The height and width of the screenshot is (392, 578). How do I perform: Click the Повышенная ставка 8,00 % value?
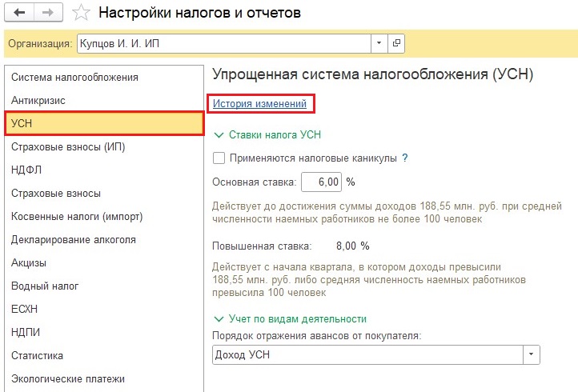pyautogui.click(x=353, y=246)
